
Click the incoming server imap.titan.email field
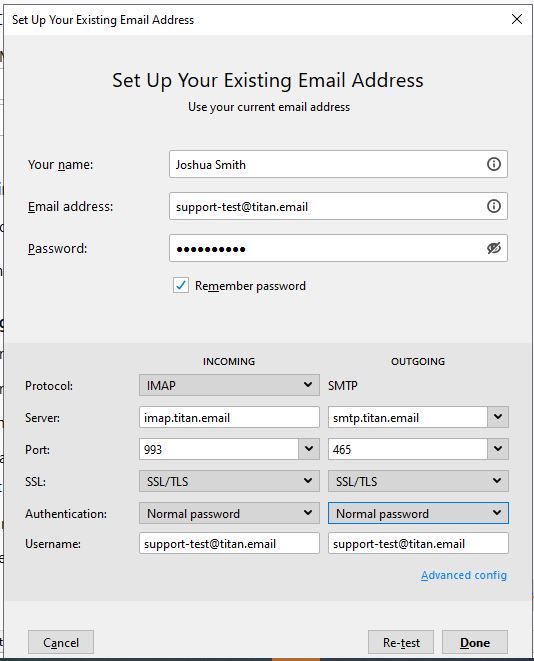229,417
